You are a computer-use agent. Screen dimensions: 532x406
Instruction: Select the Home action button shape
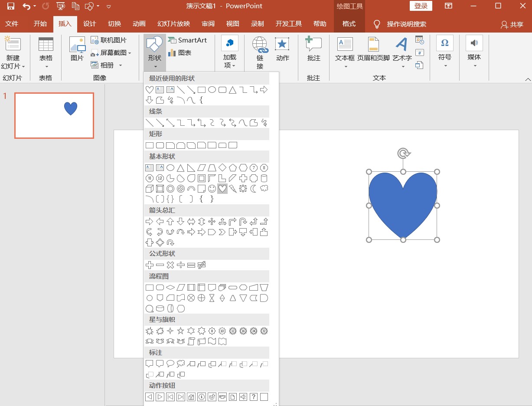pyautogui.click(x=191, y=397)
